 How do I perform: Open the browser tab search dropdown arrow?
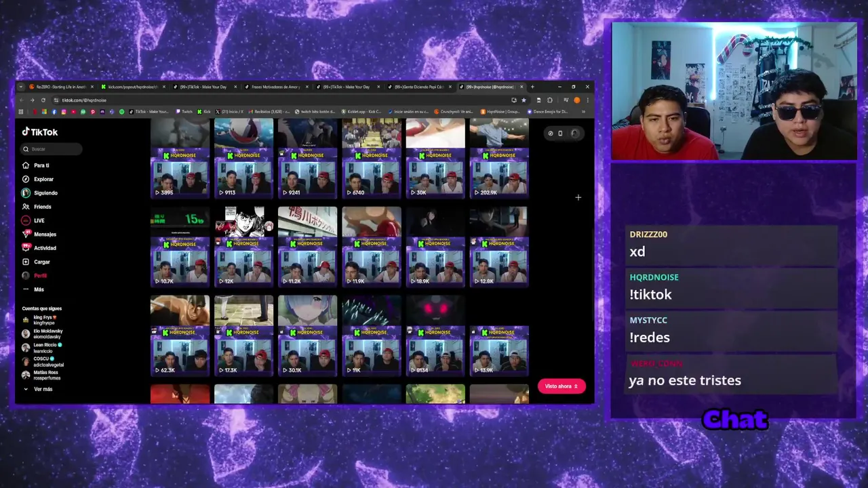click(21, 87)
